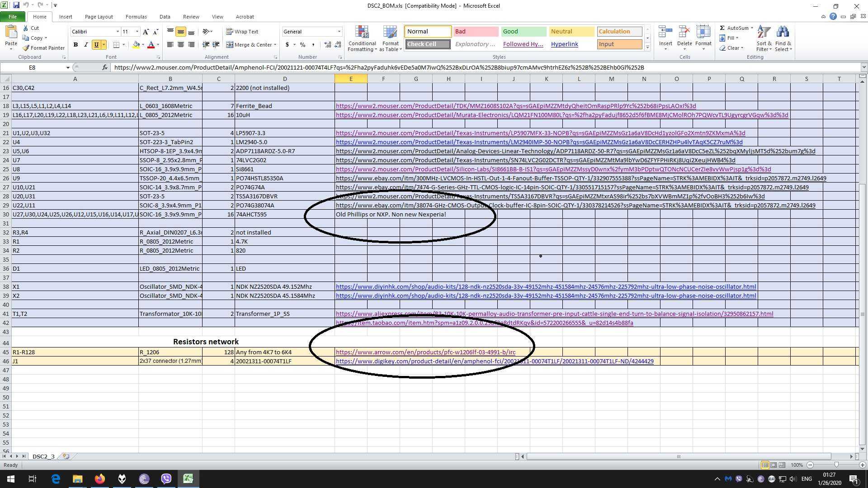Open Mouser link for LM2940-5.0 row
Image resolution: width=868 pixels, height=488 pixels.
[539, 142]
